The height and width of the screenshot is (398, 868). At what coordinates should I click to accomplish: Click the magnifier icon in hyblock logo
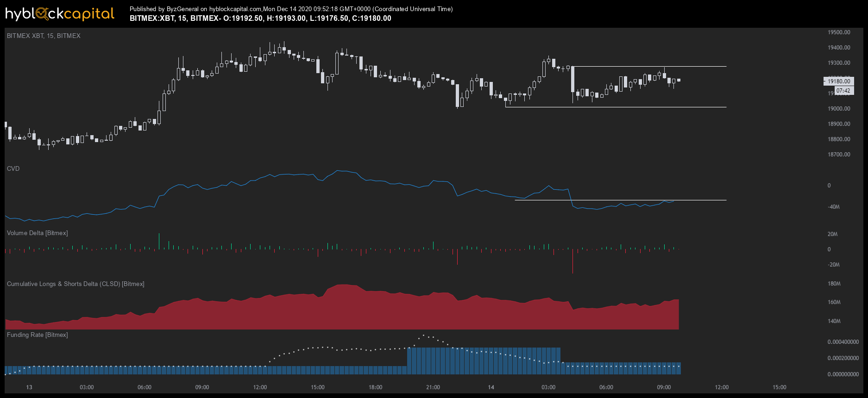42,14
